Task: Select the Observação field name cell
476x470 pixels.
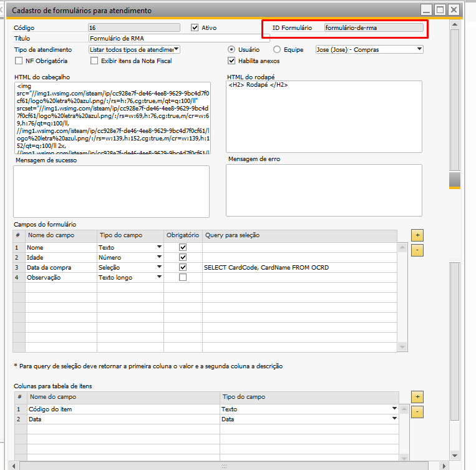Action: click(61, 278)
